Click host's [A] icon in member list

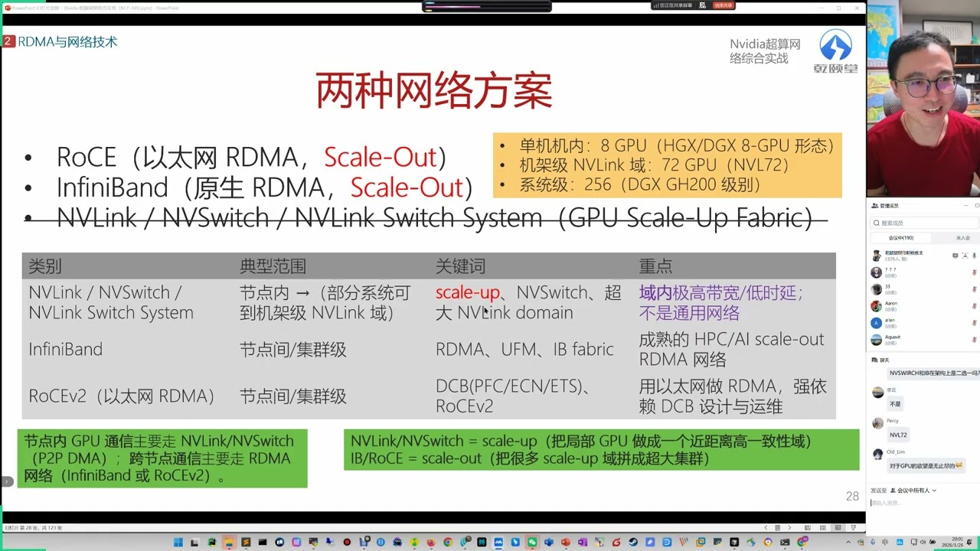[965, 256]
